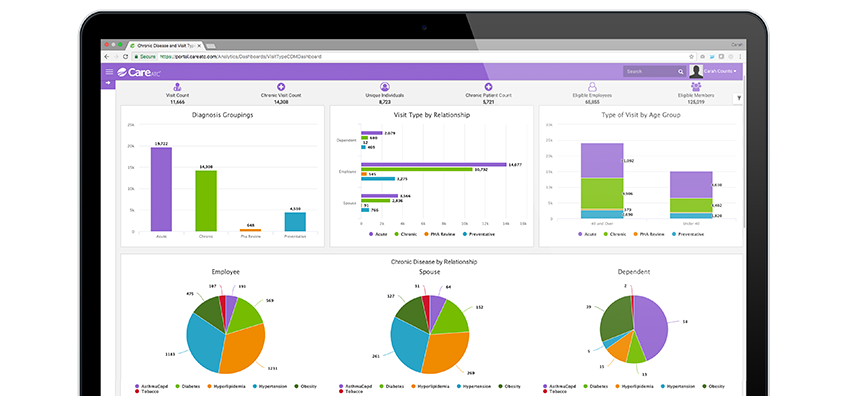Open the Chrome three-dot menu
The image size is (846, 396).
coord(740,56)
